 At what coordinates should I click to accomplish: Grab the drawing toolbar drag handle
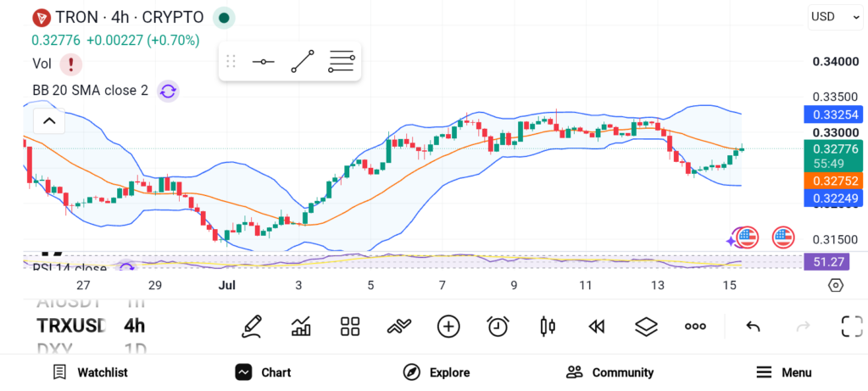(231, 61)
